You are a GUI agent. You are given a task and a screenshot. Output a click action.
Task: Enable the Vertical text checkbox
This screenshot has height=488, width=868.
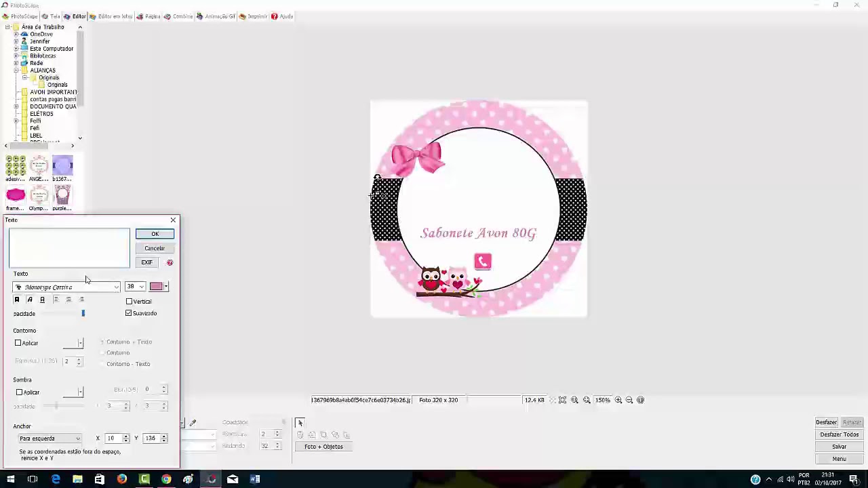130,302
